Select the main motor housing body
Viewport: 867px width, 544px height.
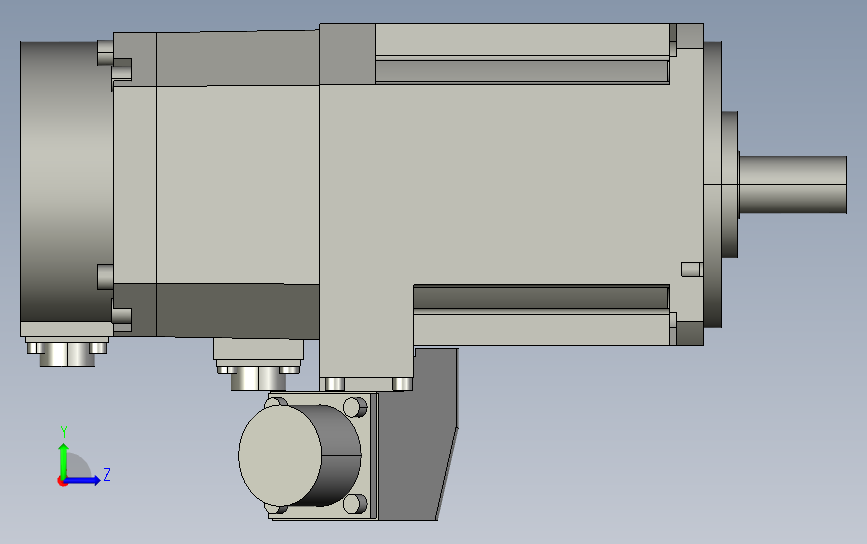click(511, 185)
